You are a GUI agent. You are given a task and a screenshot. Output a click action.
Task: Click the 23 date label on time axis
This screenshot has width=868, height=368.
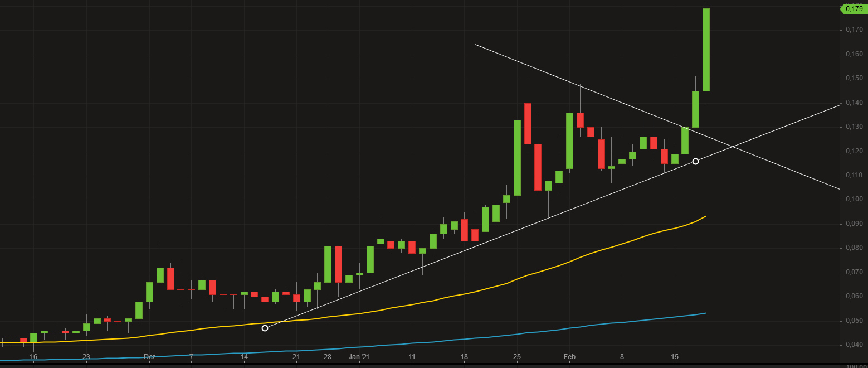(x=86, y=356)
